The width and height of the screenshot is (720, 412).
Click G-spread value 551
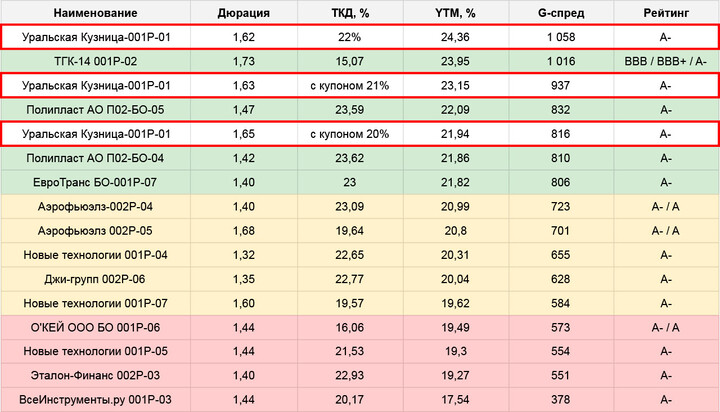point(561,376)
